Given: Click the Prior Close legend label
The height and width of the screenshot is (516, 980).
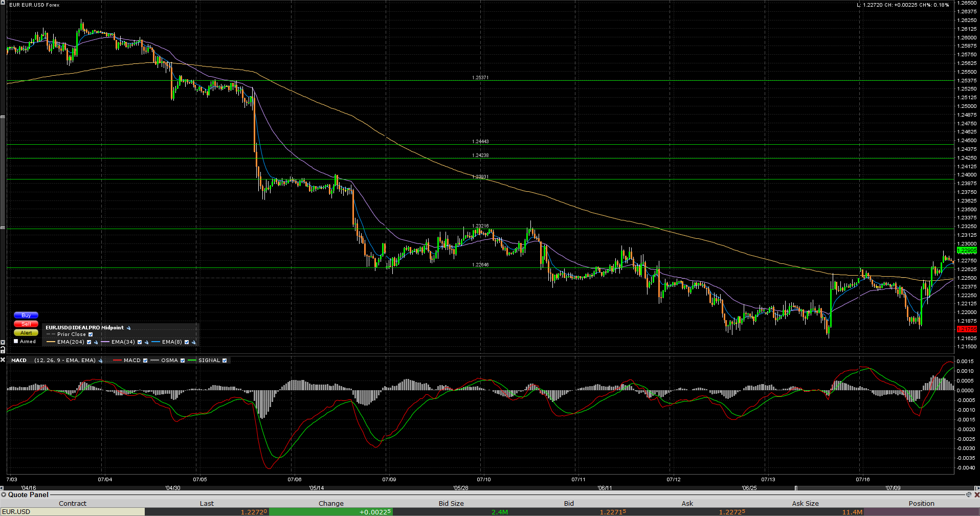Looking at the screenshot, I should tap(72, 334).
